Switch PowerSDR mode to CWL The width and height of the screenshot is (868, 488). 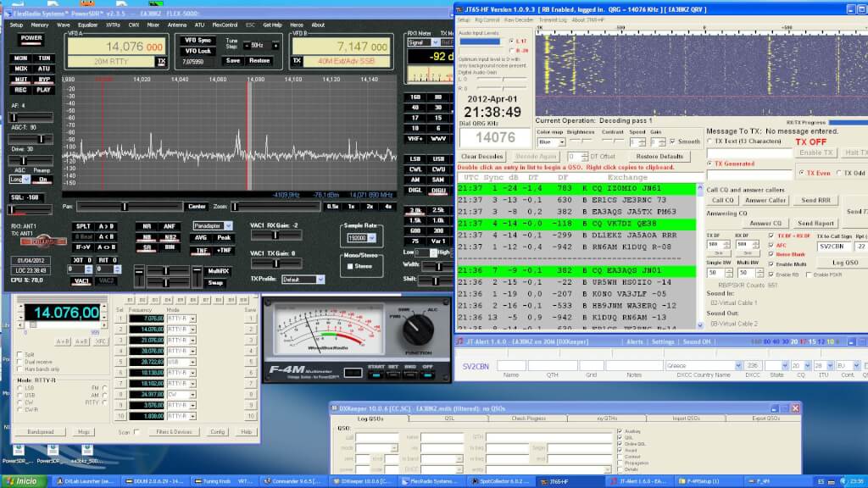coord(415,169)
